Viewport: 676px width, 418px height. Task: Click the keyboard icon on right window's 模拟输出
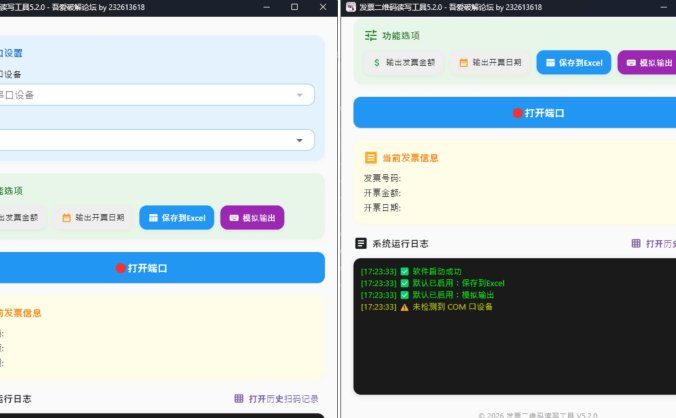tap(631, 63)
